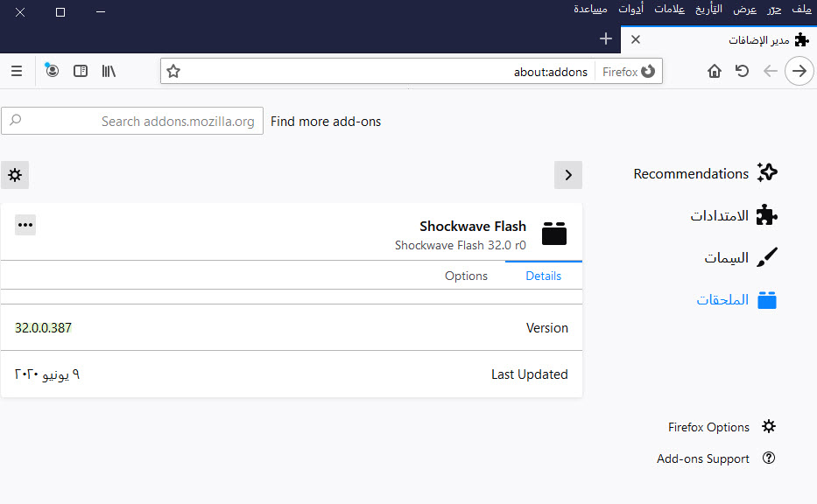This screenshot has width=817, height=504.
Task: Open a new tab with plus icon
Action: click(605, 38)
